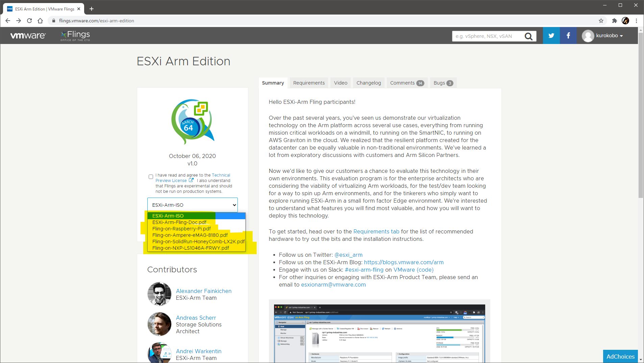Bookmark page with star icon

pos(601,21)
